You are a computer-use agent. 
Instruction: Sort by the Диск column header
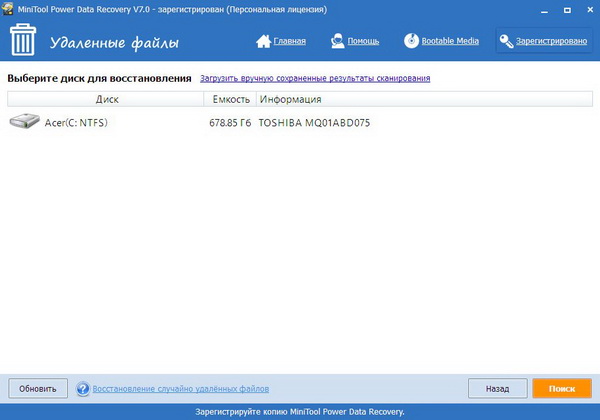pos(106,99)
